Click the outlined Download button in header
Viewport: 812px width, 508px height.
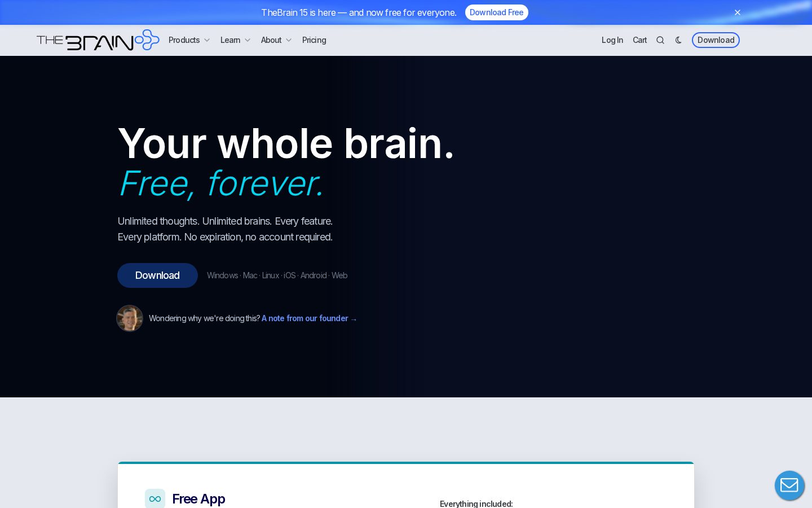716,40
